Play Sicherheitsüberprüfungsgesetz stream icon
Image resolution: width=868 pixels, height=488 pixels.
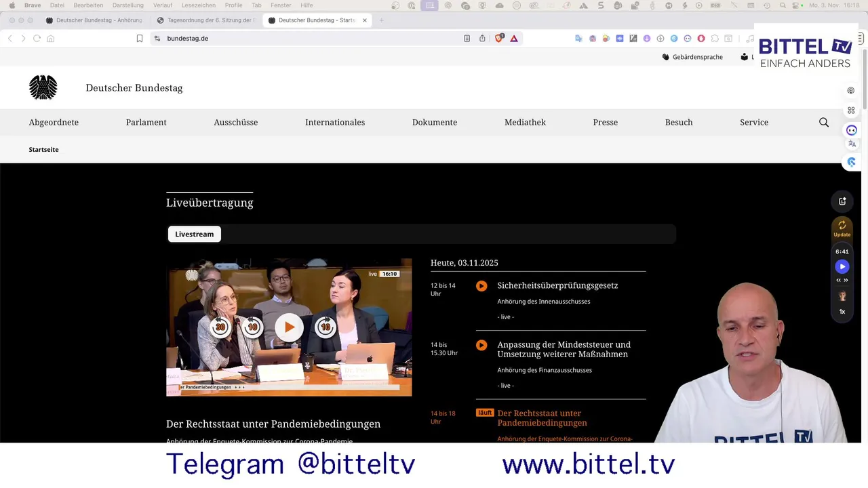point(481,286)
